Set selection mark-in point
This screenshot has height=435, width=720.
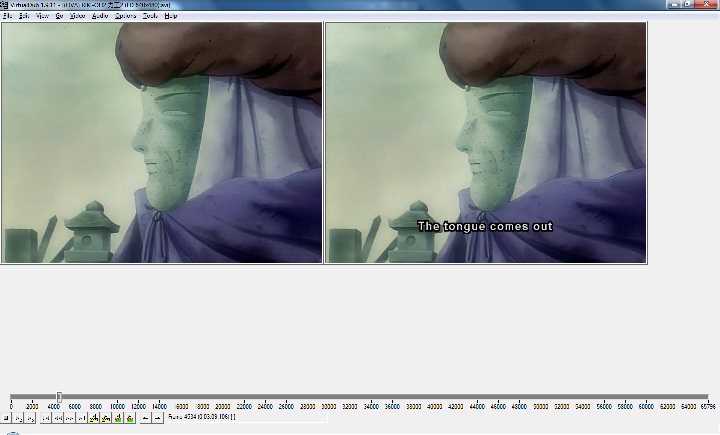pyautogui.click(x=146, y=418)
